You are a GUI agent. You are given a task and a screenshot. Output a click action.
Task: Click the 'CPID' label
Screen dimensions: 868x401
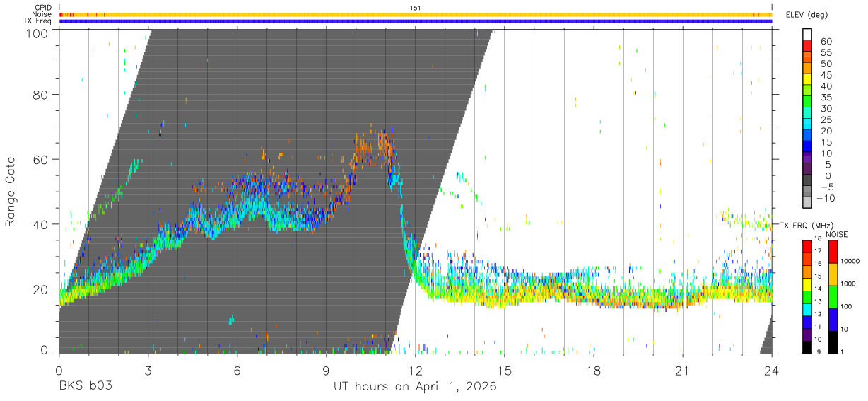pyautogui.click(x=43, y=8)
